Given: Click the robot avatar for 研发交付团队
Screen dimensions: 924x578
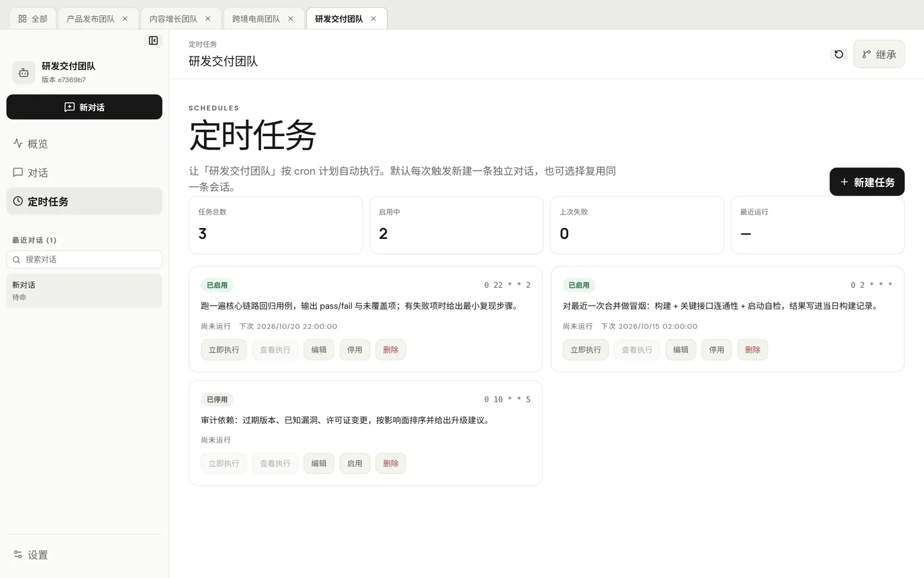Looking at the screenshot, I should click(24, 73).
